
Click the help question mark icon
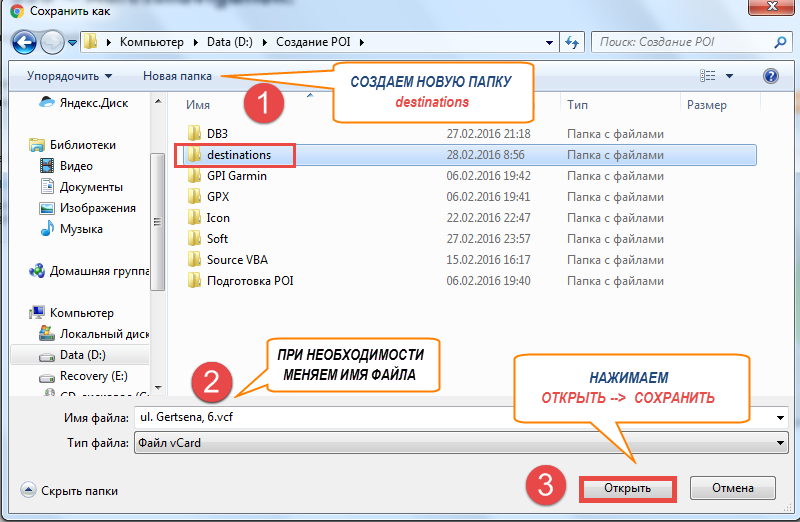(770, 76)
